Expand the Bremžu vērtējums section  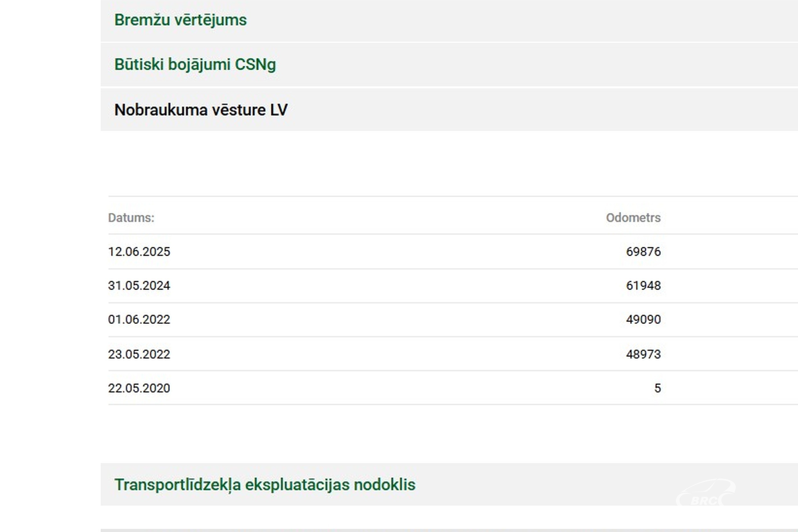click(x=180, y=20)
